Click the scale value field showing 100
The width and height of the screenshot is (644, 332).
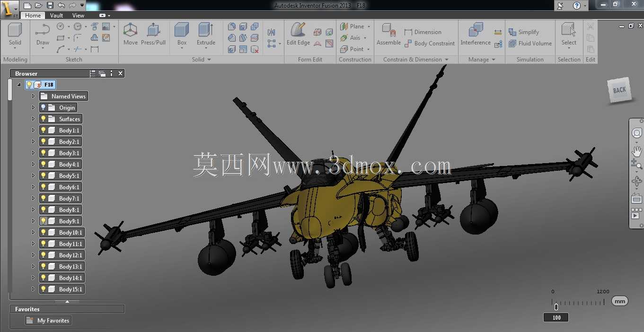(556, 317)
